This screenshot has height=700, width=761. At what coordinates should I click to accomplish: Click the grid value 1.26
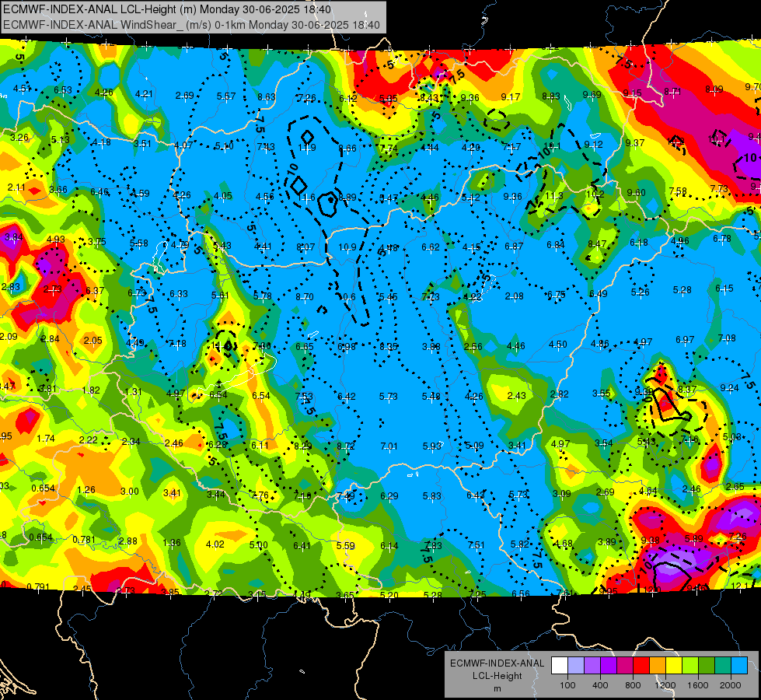[86, 490]
